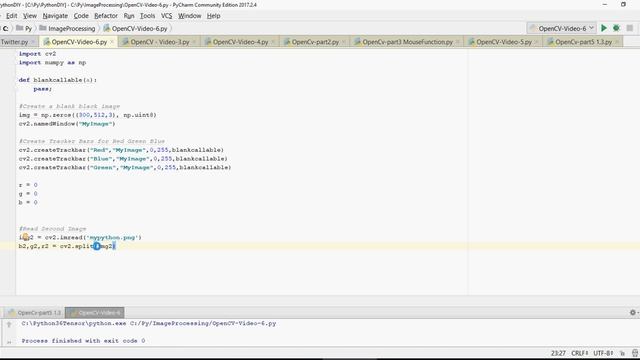Restore down the PyCharm window
640x360 pixels.
tap(623, 4)
